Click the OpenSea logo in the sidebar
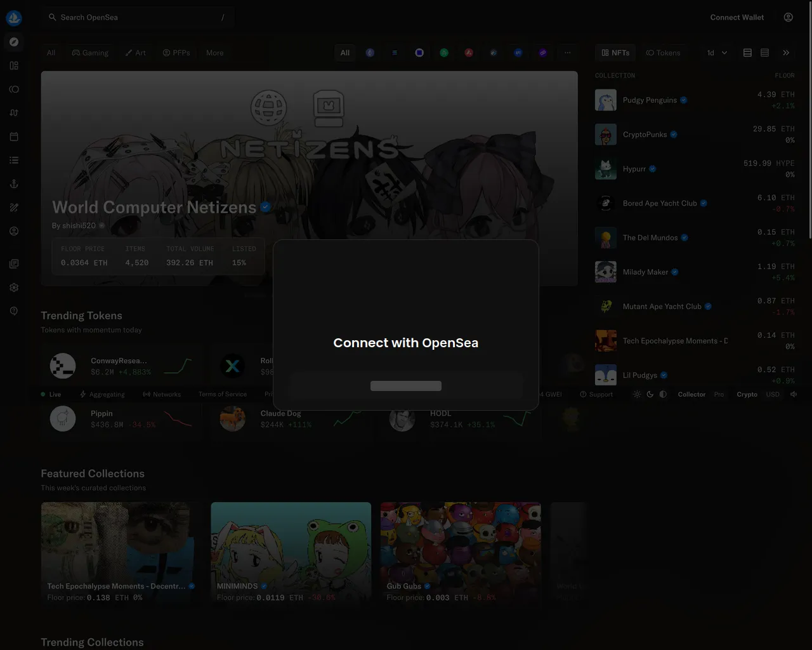Viewport: 812px width, 650px height. (14, 18)
